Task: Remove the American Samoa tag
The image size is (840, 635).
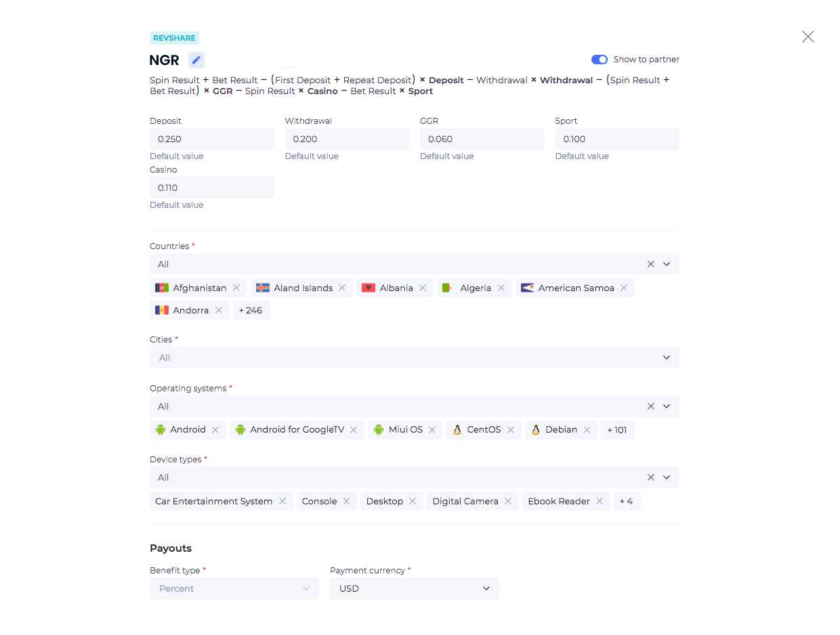Action: [624, 288]
